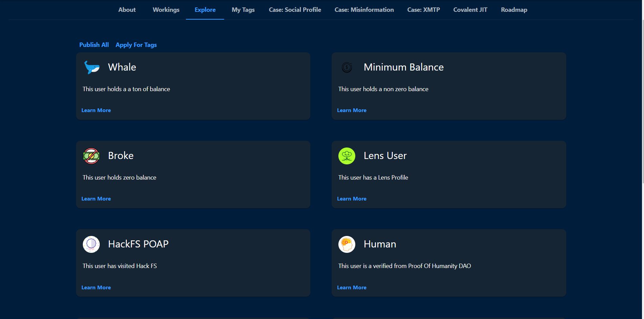Click "This user has visited Hack FS"
This screenshot has height=319, width=644.
pos(120,266)
